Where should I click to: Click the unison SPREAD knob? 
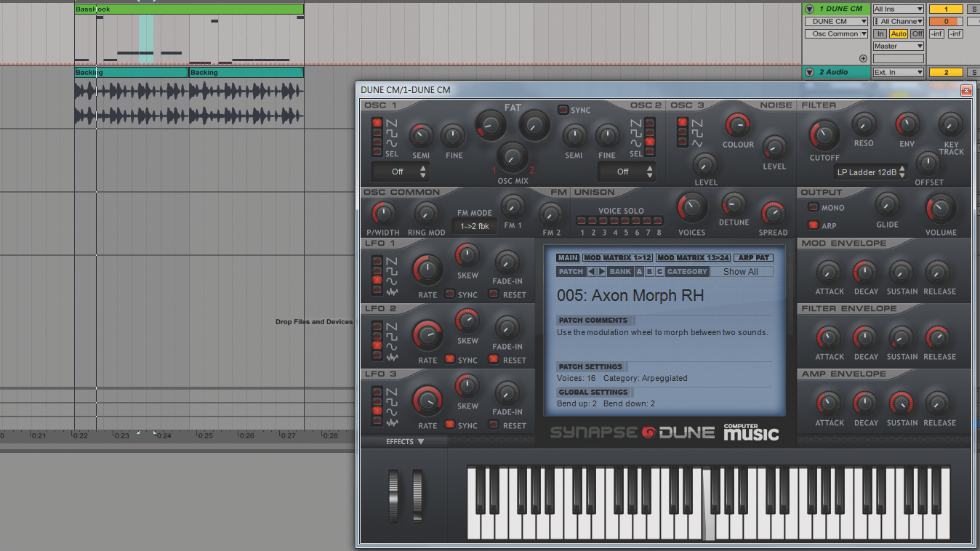(x=773, y=214)
